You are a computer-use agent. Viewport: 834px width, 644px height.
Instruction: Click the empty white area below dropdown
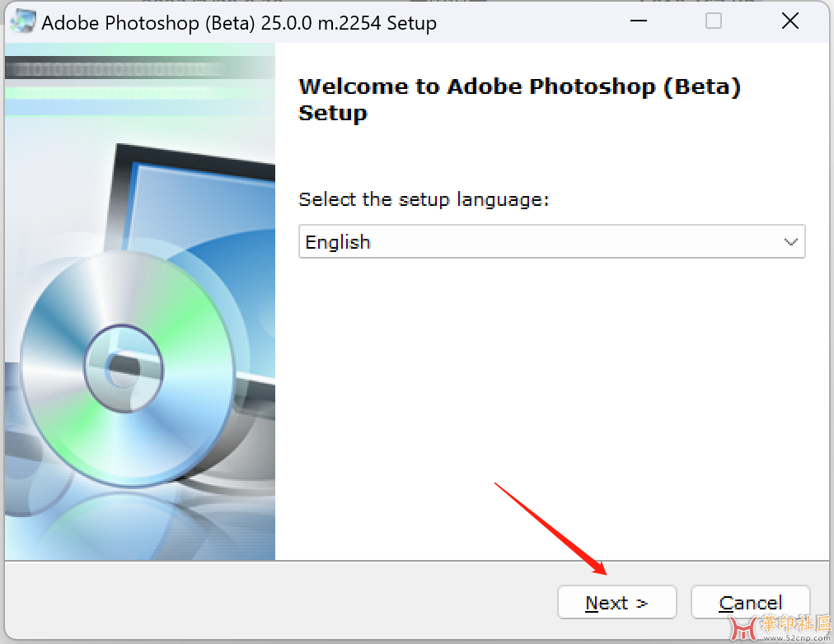[552, 395]
